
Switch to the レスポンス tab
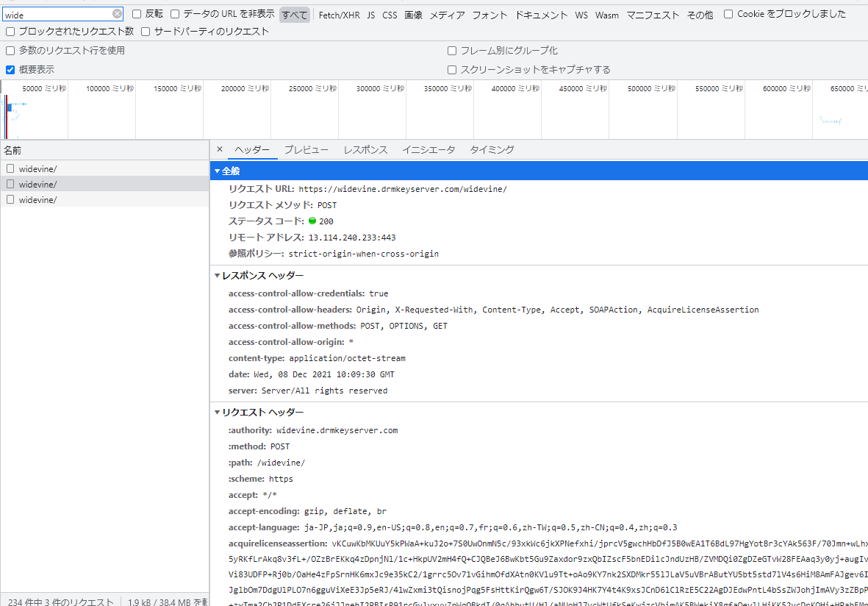pos(365,149)
